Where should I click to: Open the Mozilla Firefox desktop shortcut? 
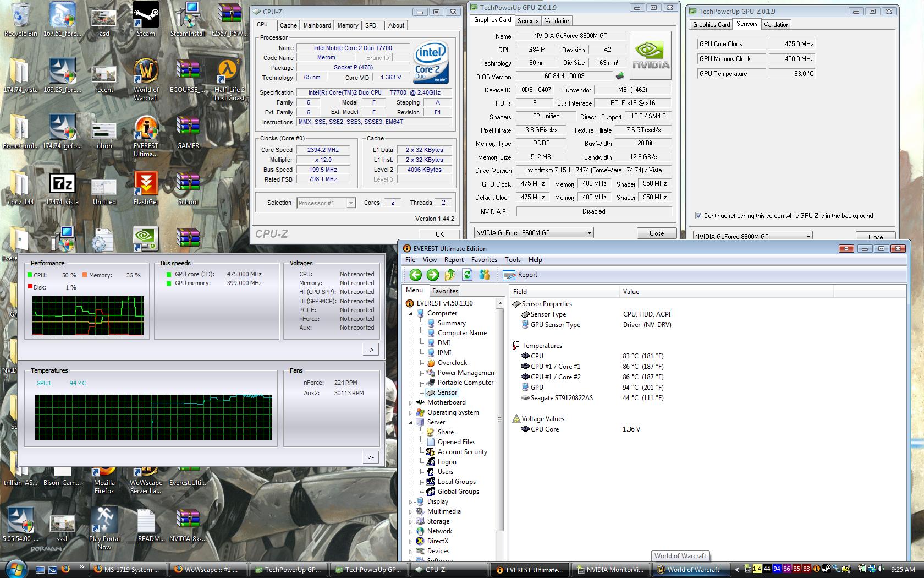(x=104, y=480)
